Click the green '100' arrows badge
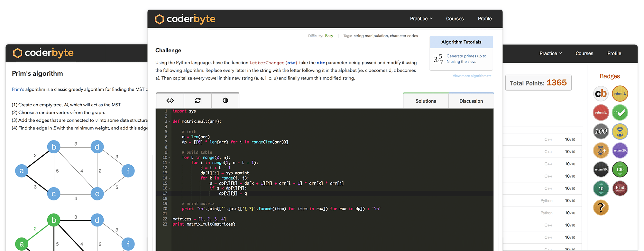 click(620, 169)
